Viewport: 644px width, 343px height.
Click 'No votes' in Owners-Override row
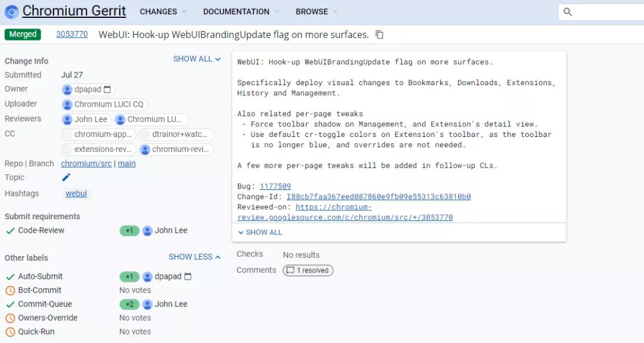(135, 317)
